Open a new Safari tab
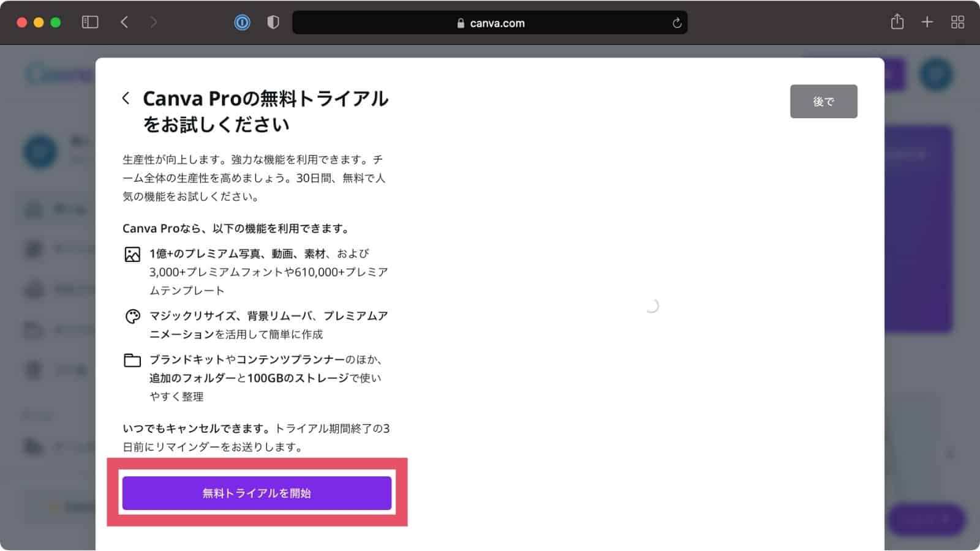The height and width of the screenshot is (551, 980). click(927, 23)
